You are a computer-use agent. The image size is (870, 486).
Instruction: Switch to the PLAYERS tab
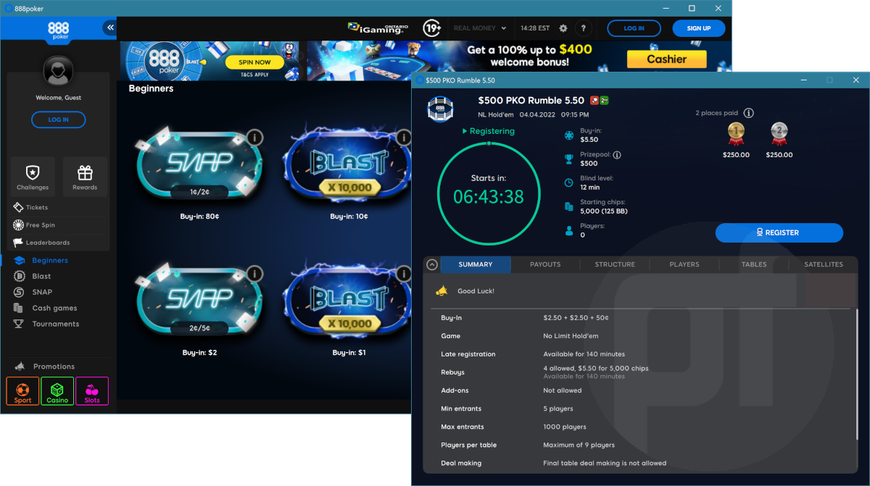[x=684, y=265]
